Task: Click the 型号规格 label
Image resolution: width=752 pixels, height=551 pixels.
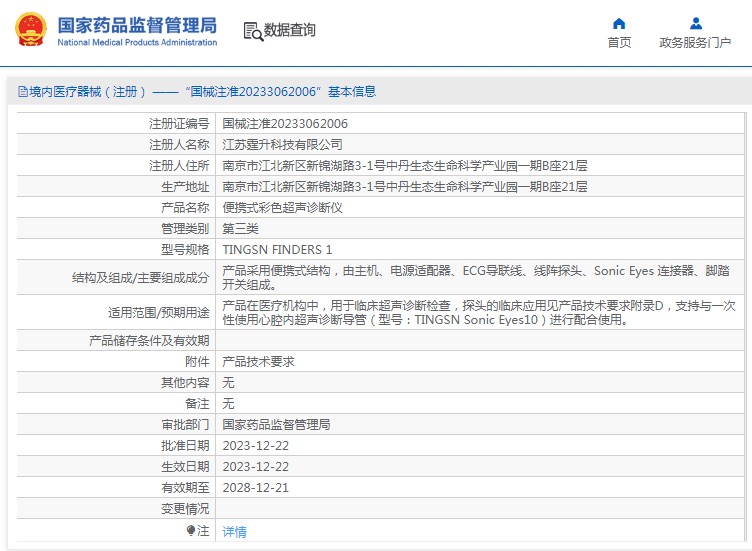Action: (185, 250)
